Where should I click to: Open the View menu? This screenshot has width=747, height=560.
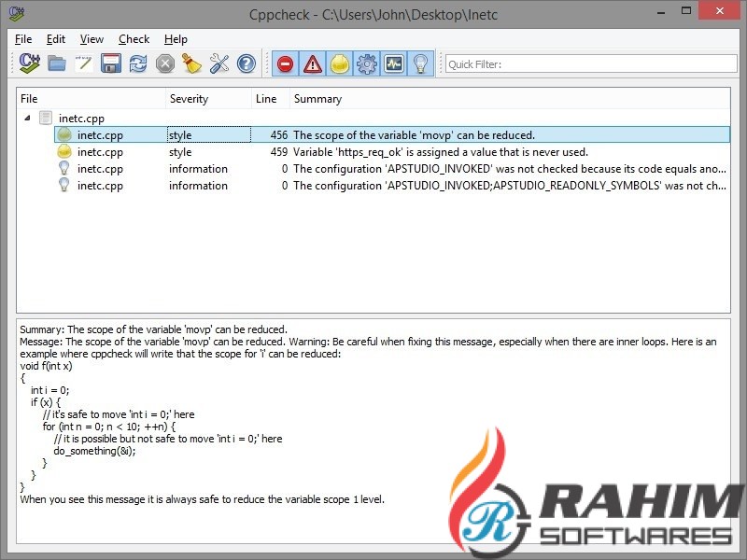(x=92, y=39)
